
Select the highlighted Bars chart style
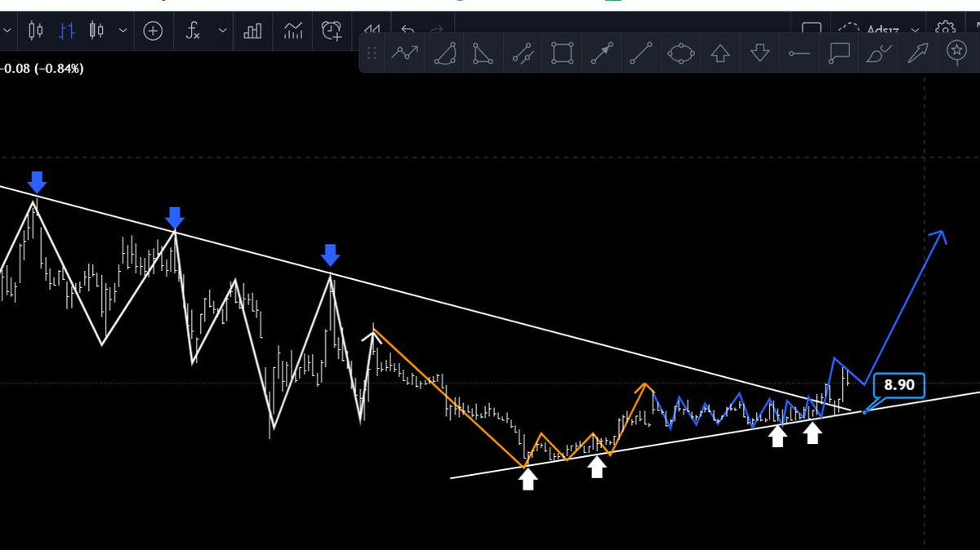67,31
